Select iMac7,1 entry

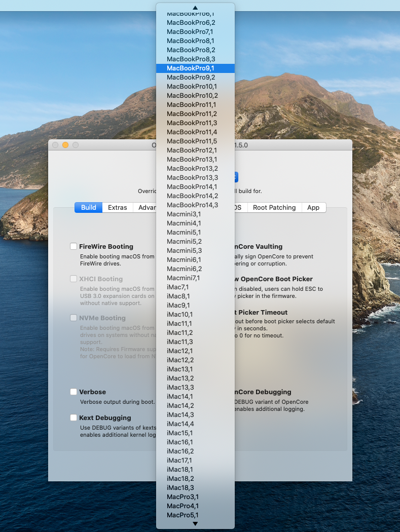tap(195, 287)
